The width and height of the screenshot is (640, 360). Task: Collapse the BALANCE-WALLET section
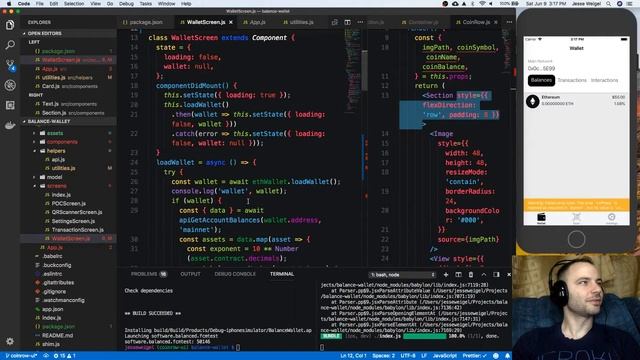[x=49, y=122]
